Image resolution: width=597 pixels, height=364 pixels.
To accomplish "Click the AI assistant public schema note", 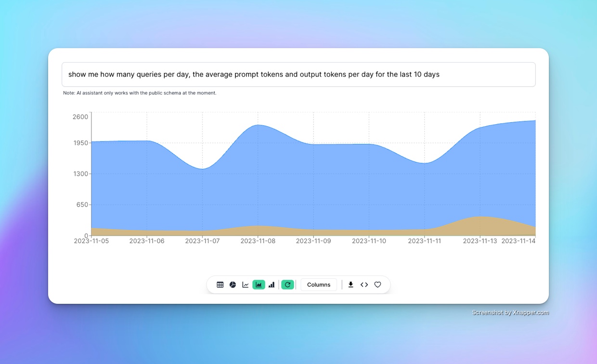I will click(x=140, y=93).
